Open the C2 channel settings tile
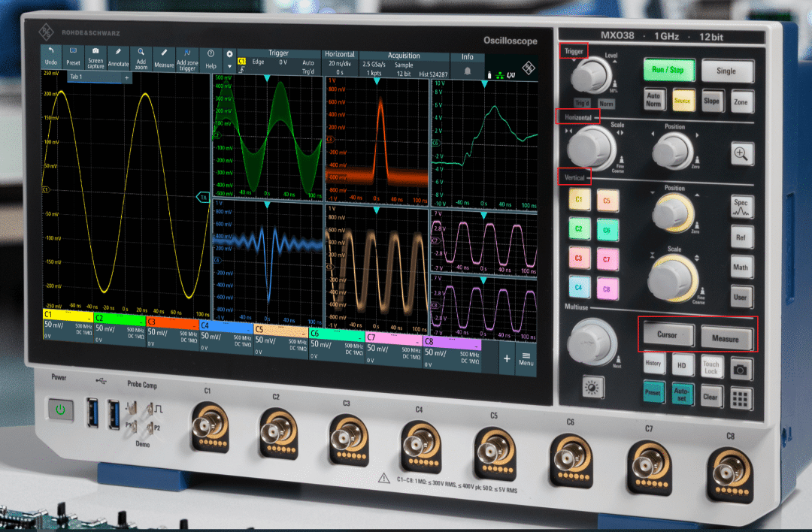This screenshot has width=812, height=532. 120,329
